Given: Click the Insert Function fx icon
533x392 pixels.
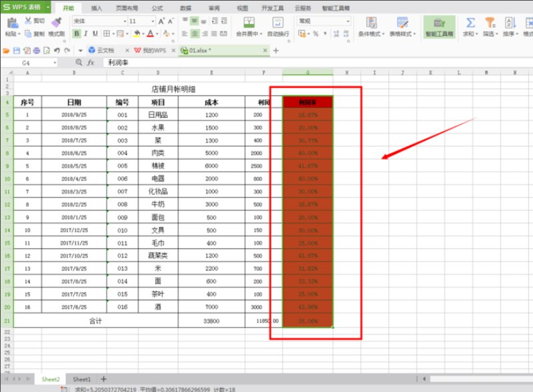Looking at the screenshot, I should click(x=91, y=63).
